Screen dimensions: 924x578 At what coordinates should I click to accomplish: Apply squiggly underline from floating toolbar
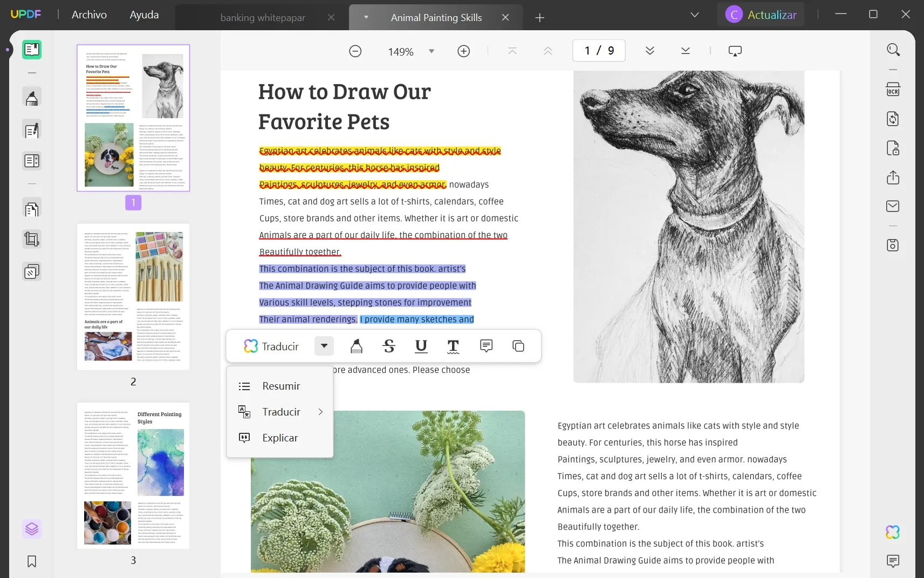click(454, 346)
